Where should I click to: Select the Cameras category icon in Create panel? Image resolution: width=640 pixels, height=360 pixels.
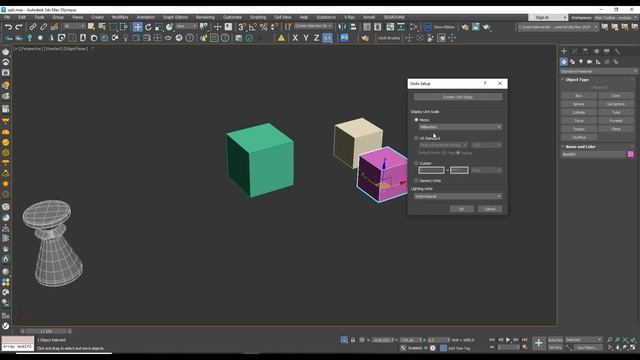[589, 62]
